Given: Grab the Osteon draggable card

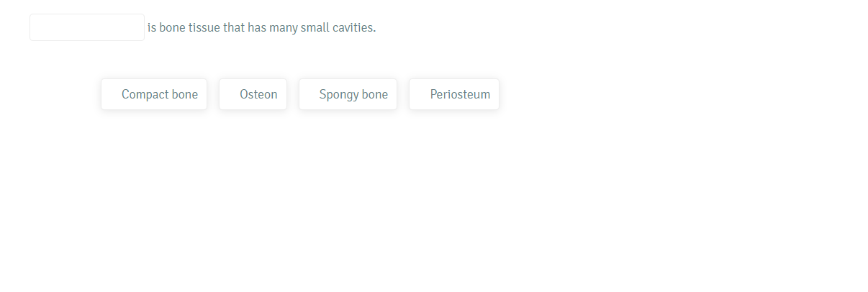Looking at the screenshot, I should tap(253, 94).
